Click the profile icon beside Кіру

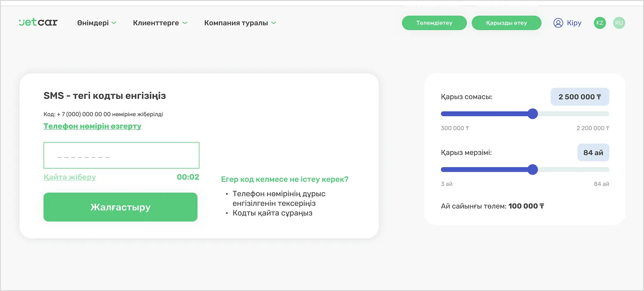[558, 22]
